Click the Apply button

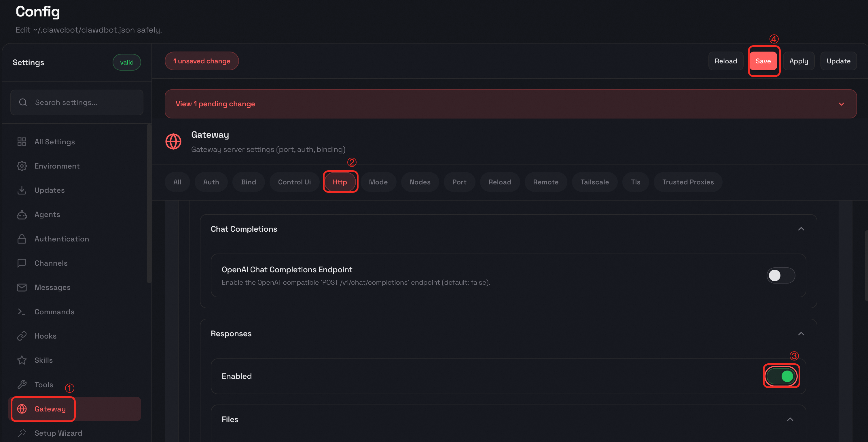798,61
